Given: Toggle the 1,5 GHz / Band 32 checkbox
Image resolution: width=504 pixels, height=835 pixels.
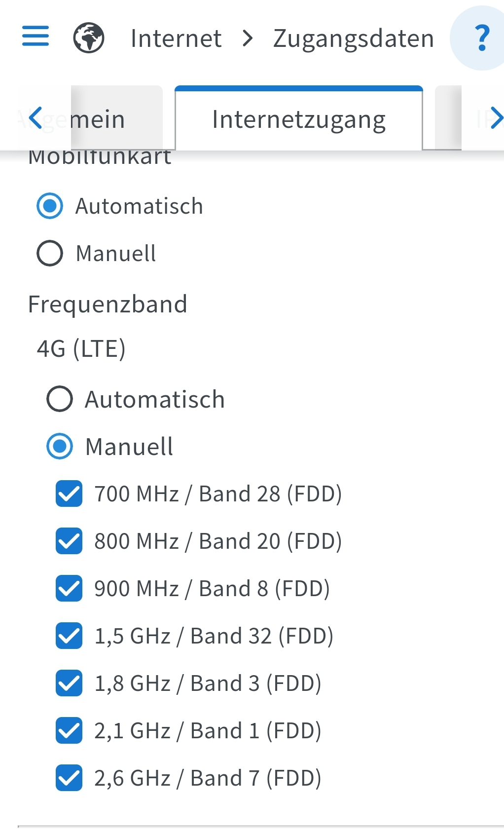Looking at the screenshot, I should pos(69,636).
